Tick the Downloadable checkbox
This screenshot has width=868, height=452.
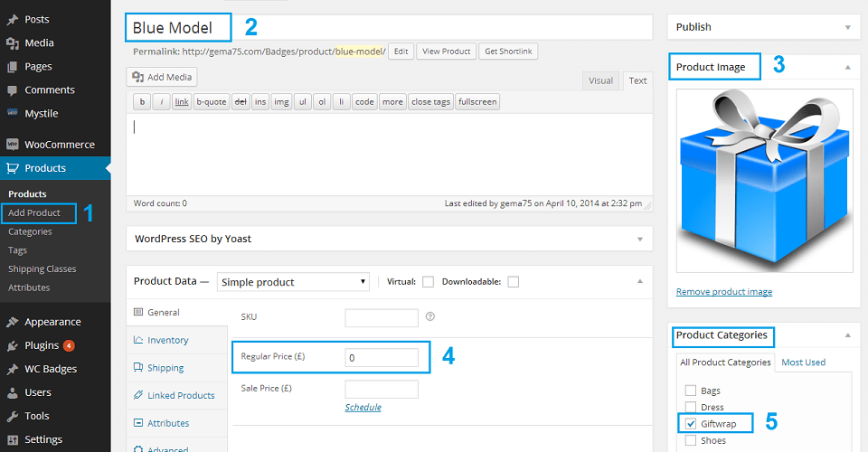(x=514, y=282)
